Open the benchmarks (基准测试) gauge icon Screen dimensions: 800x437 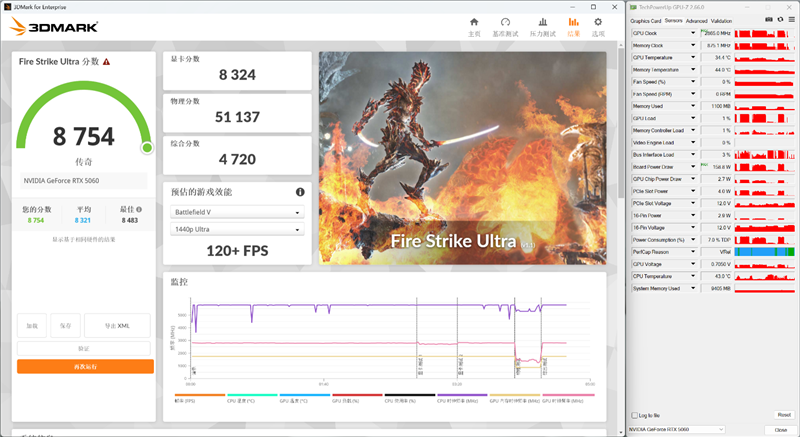505,22
